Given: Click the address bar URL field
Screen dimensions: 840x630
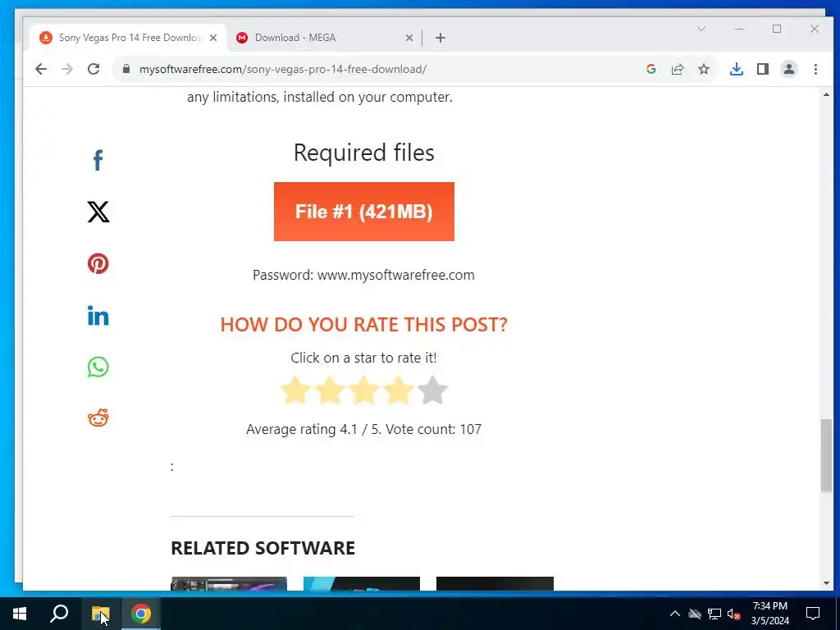Looking at the screenshot, I should tap(283, 69).
